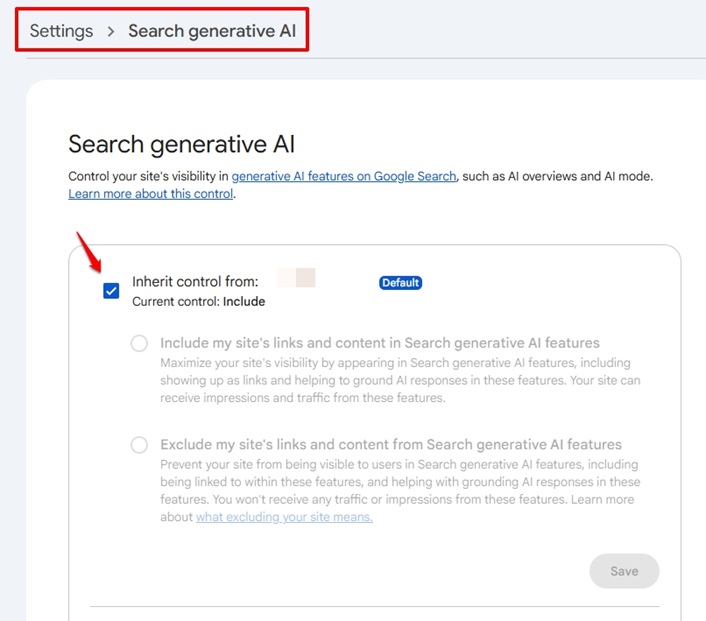Select the Include my site's links radio option
706x621 pixels.
139,343
